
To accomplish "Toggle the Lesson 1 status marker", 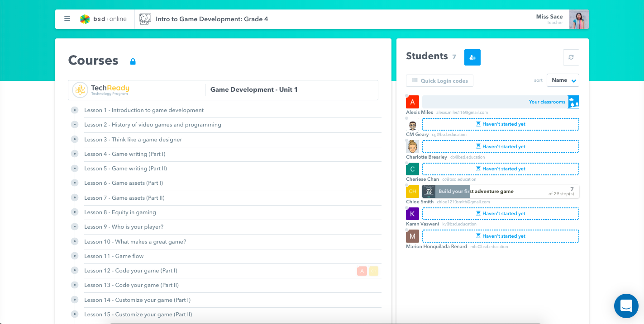I will click(75, 110).
